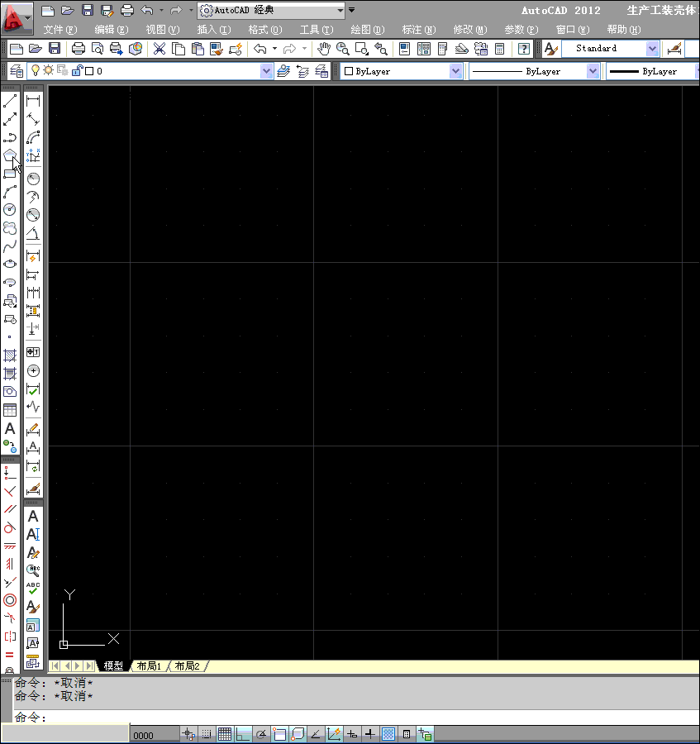Image resolution: width=700 pixels, height=744 pixels.
Task: Open the ByLayer linetype dropdown
Action: tap(593, 71)
